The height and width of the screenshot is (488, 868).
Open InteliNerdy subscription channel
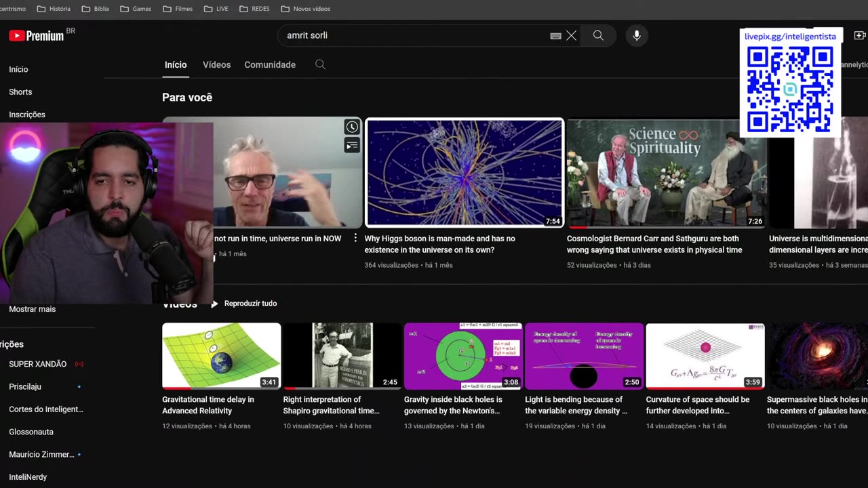(28, 477)
